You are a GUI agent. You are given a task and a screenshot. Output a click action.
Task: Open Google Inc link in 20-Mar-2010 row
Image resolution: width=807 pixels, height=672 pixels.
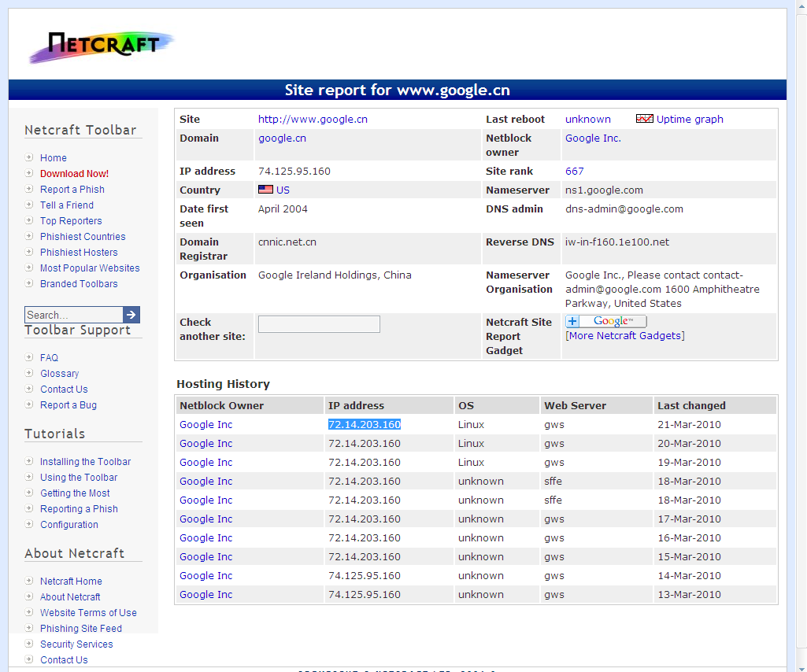click(205, 444)
